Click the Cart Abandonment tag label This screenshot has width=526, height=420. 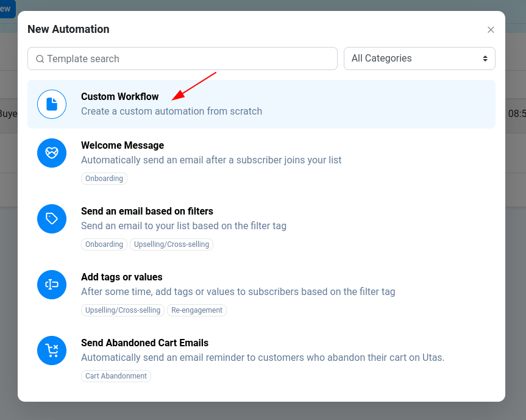116,376
